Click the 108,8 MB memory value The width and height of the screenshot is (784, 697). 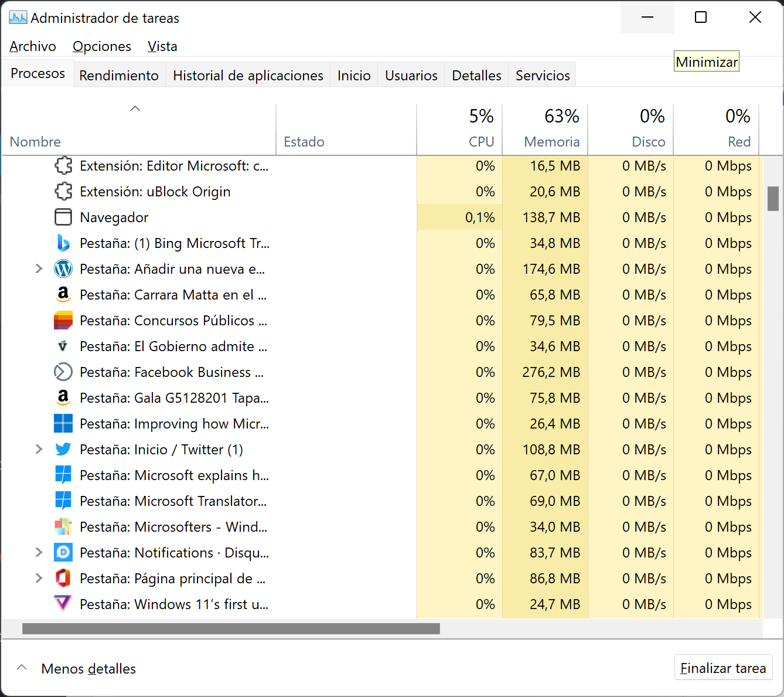pyautogui.click(x=551, y=450)
